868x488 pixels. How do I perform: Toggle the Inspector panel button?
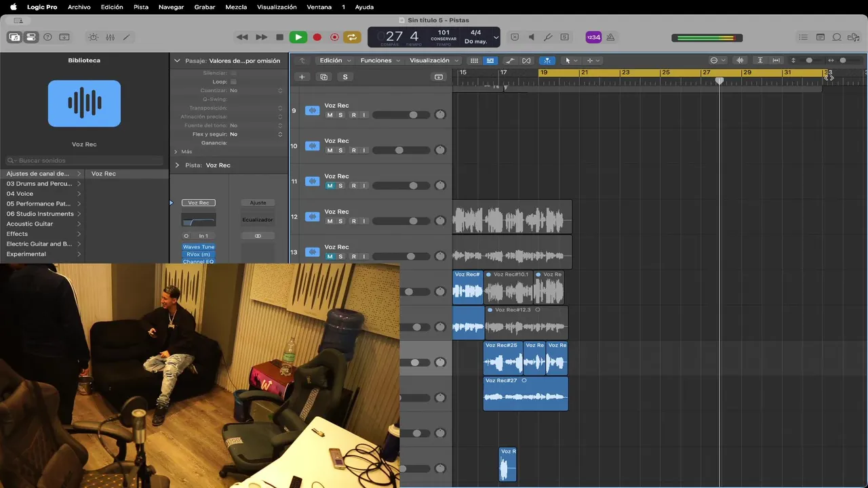click(31, 37)
